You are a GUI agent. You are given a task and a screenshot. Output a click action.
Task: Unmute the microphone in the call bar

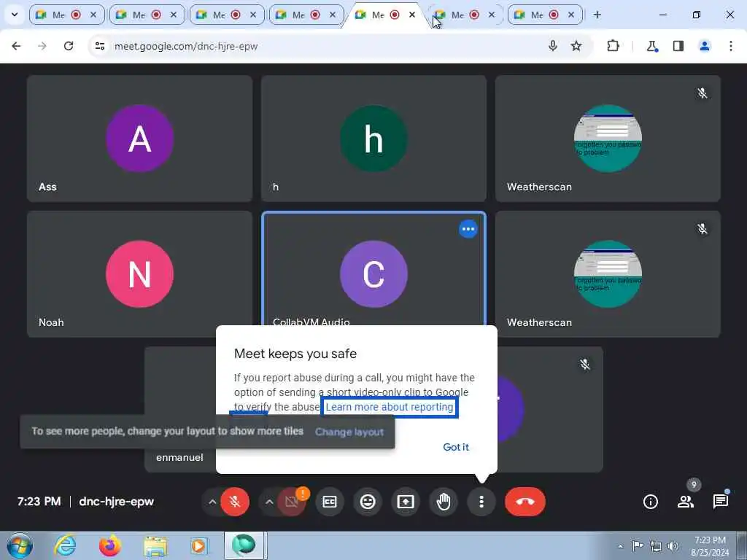tap(235, 502)
